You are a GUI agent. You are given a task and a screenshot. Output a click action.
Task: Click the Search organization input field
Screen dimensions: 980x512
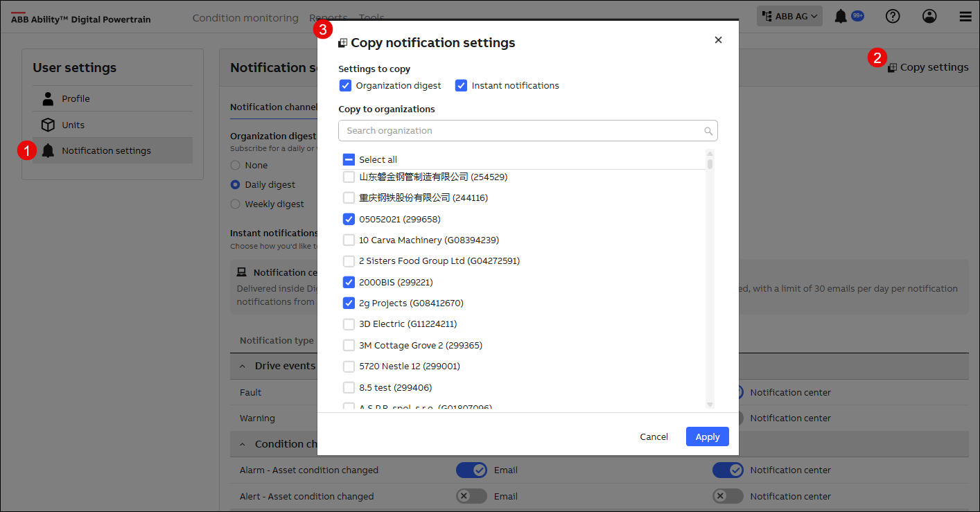click(520, 131)
